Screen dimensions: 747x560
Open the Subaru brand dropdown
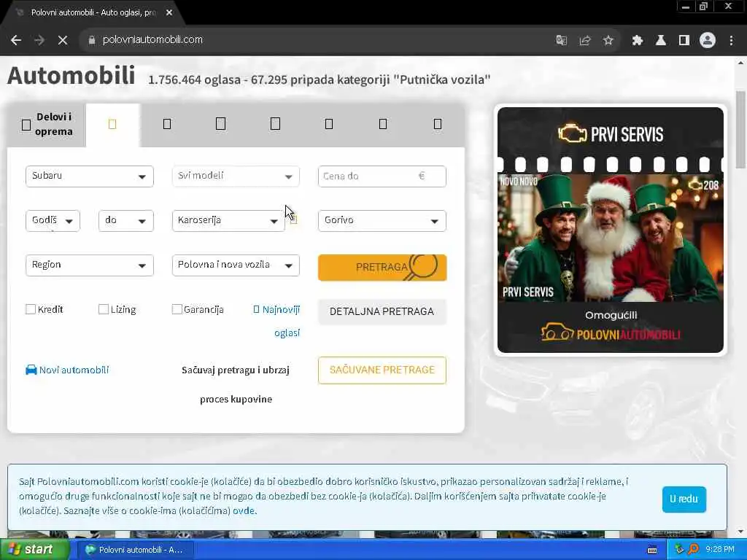[x=90, y=176]
